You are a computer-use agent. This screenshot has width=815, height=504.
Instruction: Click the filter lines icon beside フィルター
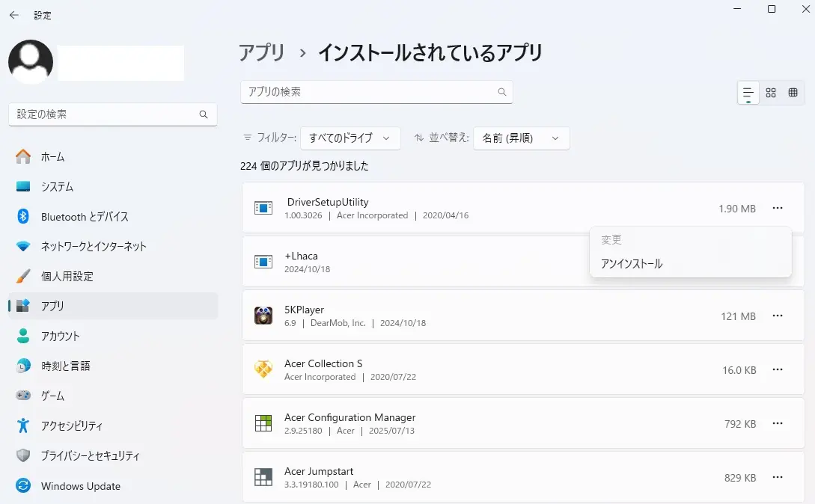coord(248,138)
